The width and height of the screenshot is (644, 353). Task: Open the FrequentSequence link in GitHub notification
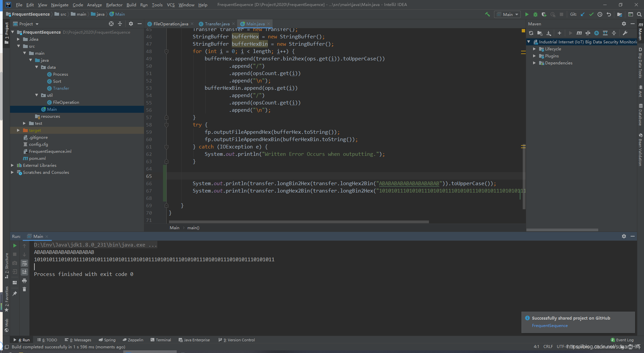pos(549,325)
